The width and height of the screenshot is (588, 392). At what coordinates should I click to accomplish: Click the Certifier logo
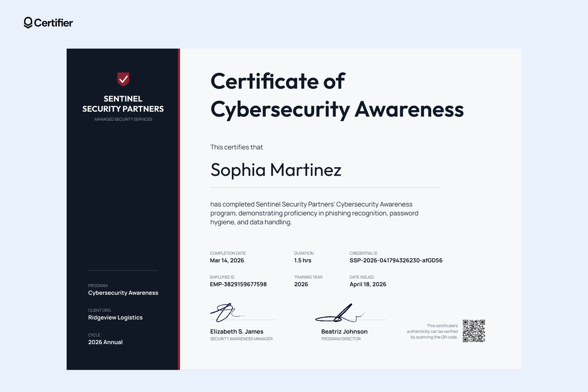(48, 23)
